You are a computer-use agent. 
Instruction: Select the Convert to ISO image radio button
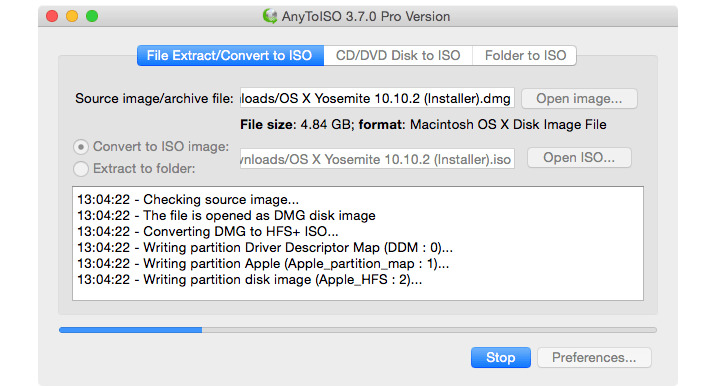pyautogui.click(x=81, y=147)
